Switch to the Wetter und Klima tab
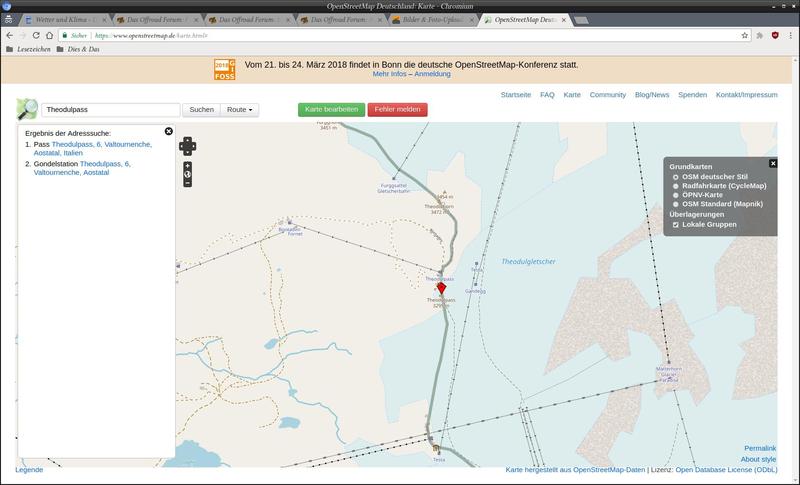 coord(63,20)
